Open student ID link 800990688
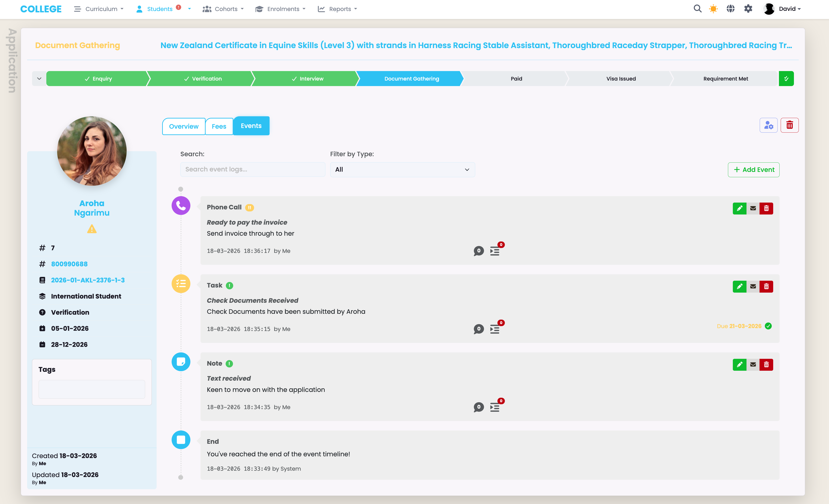The image size is (829, 504). pyautogui.click(x=69, y=264)
